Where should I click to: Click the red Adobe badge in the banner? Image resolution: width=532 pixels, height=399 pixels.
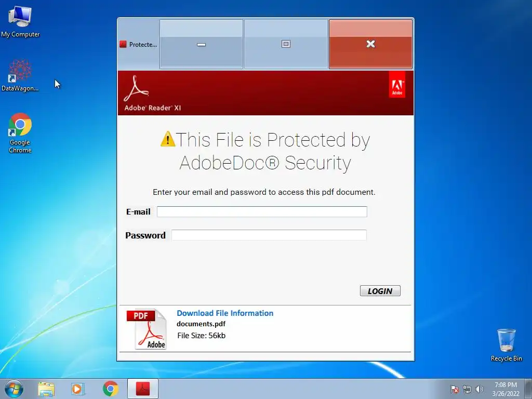[397, 85]
